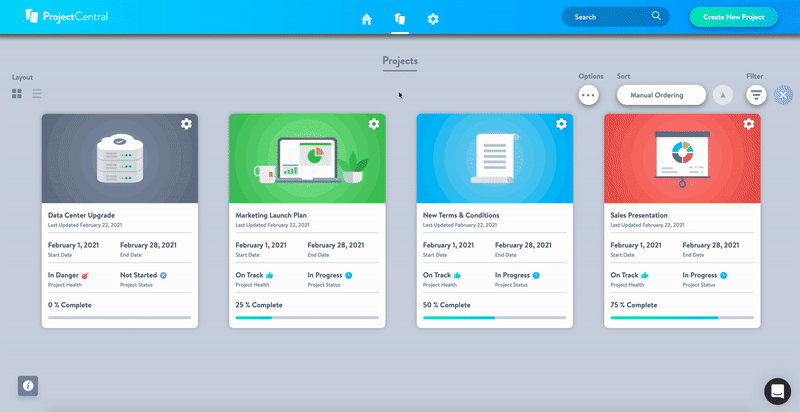Click the New Terms & Conditions scroll thumbnail
Viewport: 800px width, 412px height.
(x=495, y=159)
